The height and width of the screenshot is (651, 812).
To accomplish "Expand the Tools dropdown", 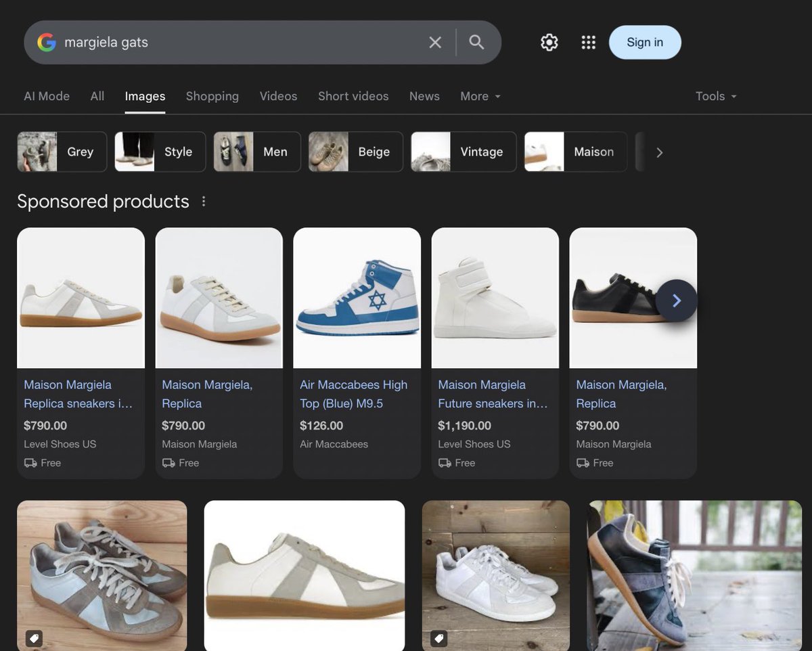I will [716, 96].
